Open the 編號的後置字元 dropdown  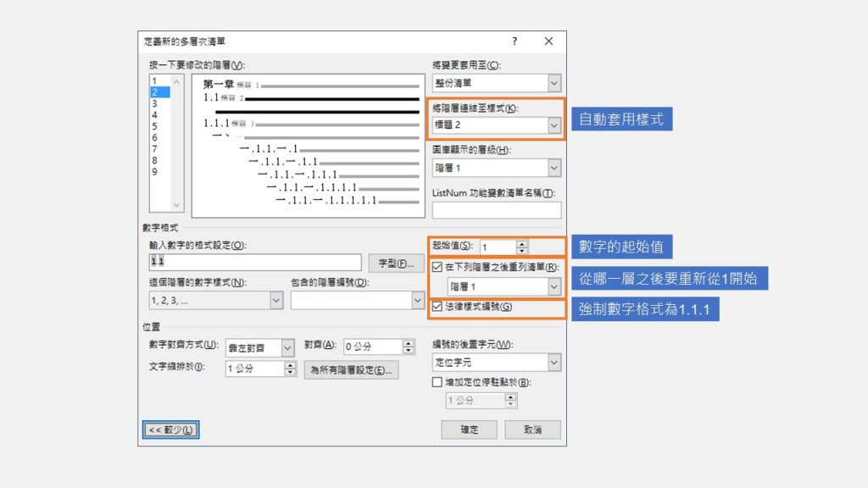[x=554, y=363]
